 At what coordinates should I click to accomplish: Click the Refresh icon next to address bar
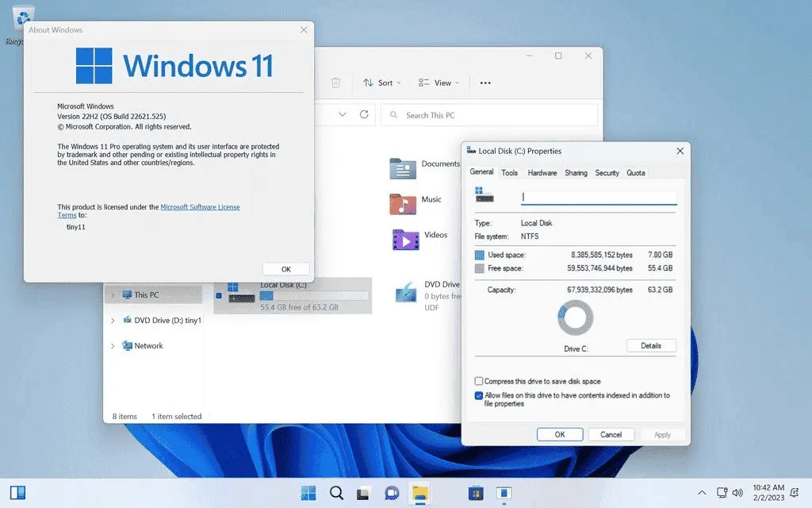click(x=363, y=114)
